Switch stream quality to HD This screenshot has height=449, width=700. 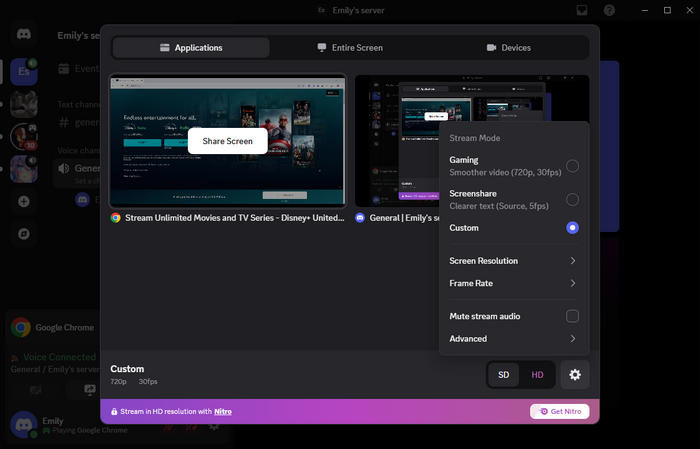click(537, 374)
